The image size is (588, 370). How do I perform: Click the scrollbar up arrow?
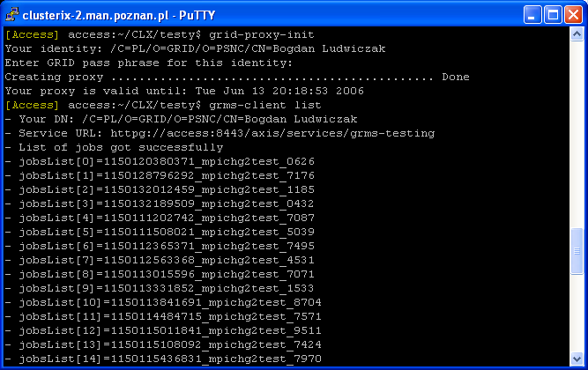(577, 34)
